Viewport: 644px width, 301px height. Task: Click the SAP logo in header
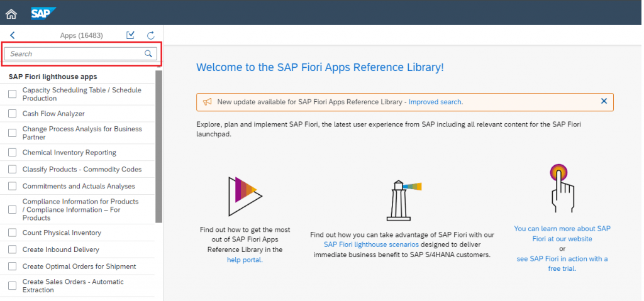tap(43, 13)
